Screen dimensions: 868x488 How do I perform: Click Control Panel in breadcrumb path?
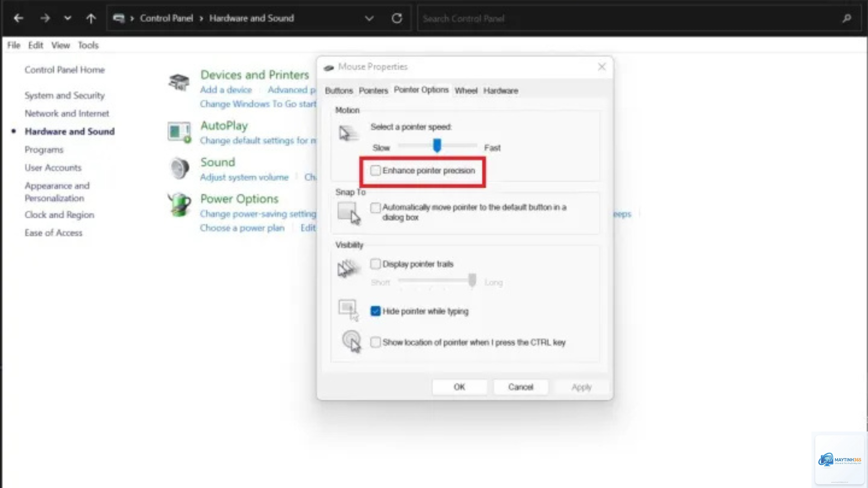(166, 18)
